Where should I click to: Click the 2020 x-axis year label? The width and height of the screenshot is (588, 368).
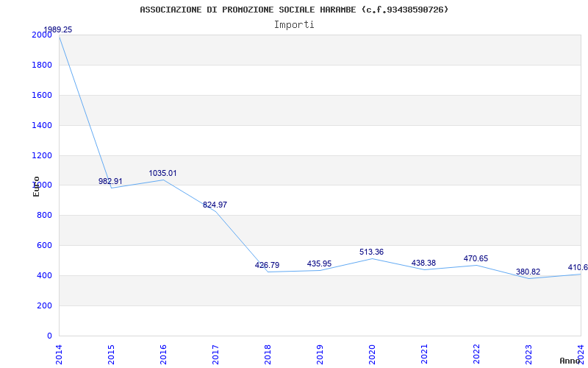coord(372,353)
